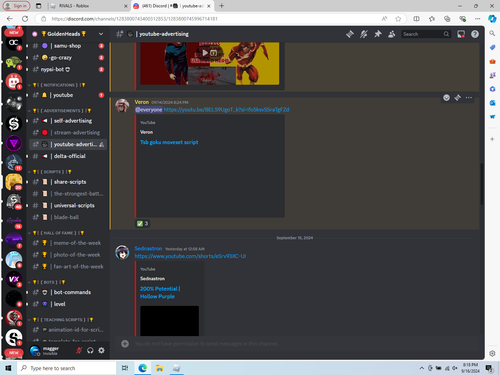
Task: Toggle the member list icon
Action: click(392, 34)
